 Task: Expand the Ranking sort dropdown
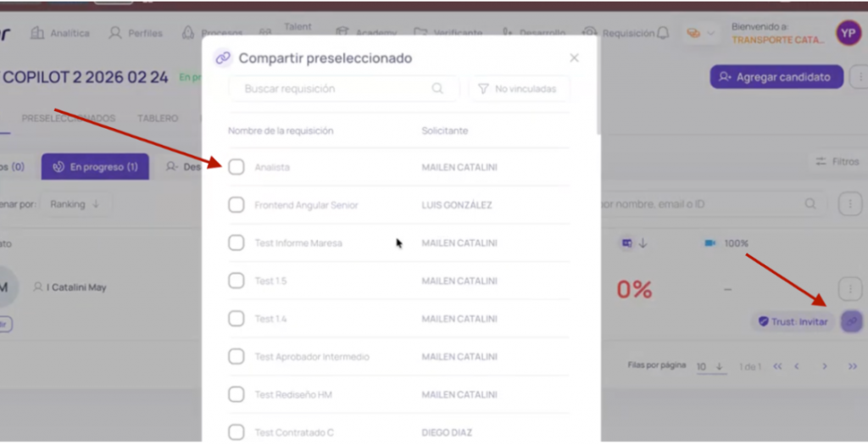click(75, 204)
